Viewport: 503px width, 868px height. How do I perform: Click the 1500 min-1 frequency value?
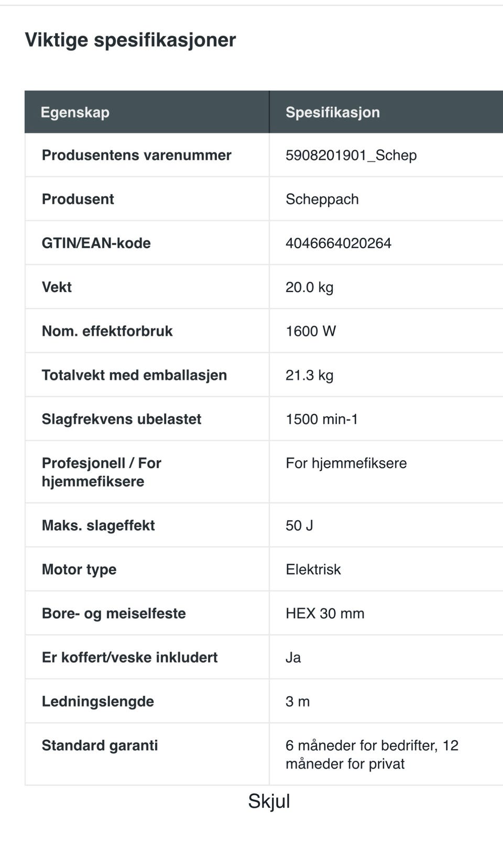321,419
